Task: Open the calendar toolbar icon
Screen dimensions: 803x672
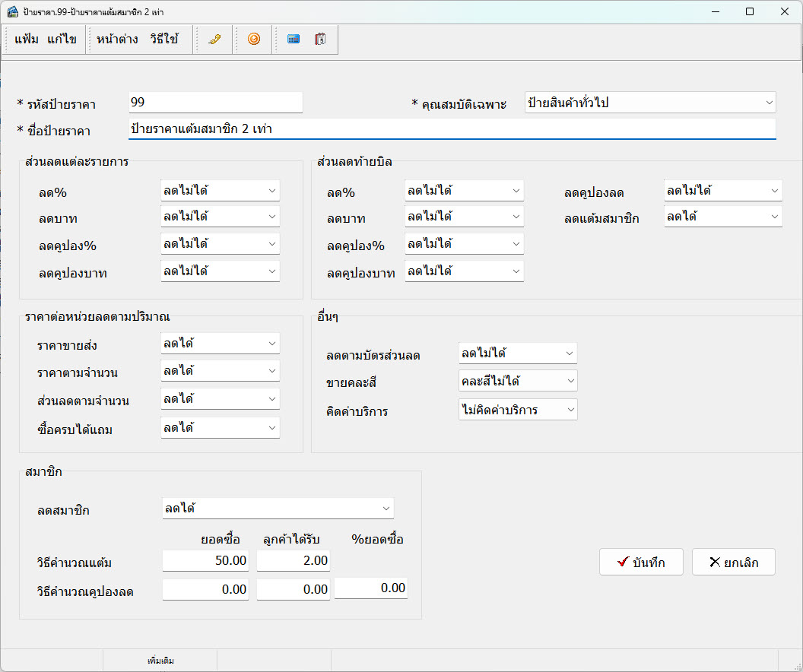Action: point(320,40)
